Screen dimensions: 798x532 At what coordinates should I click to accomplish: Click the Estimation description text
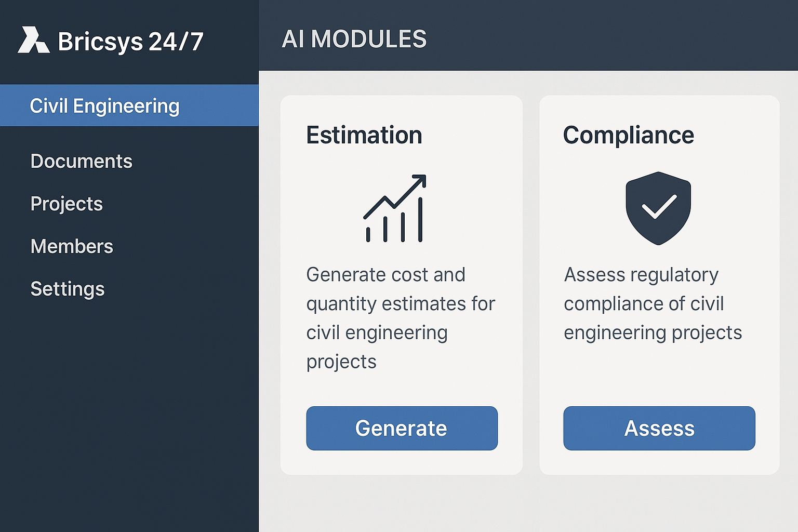400,318
